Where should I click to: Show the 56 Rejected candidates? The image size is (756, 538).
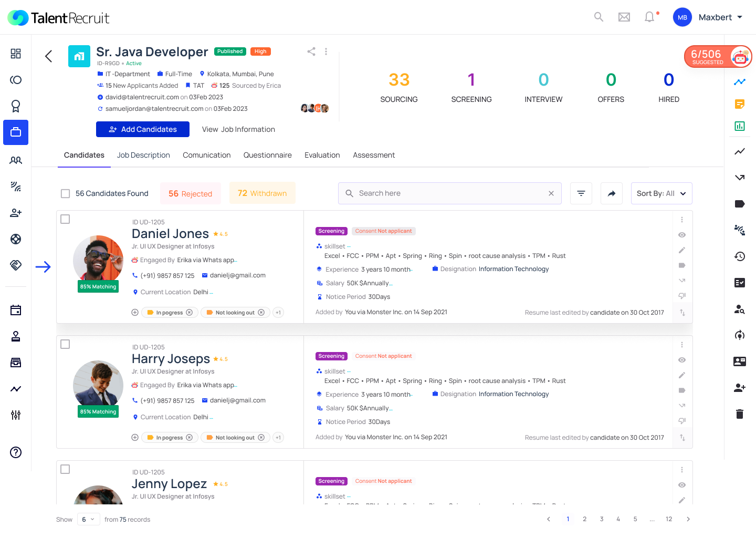point(191,193)
